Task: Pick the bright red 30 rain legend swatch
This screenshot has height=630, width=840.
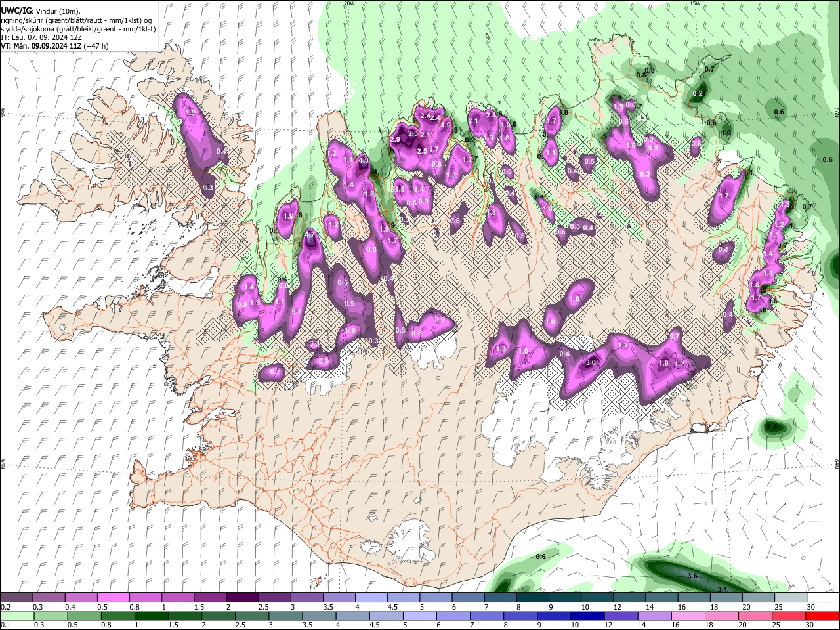Action: point(822,616)
